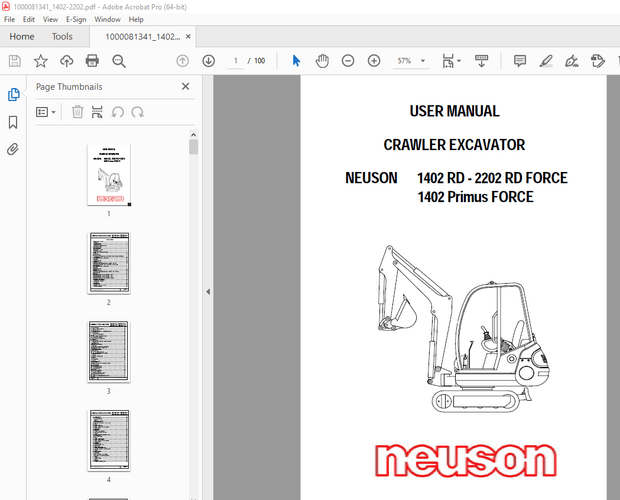Viewport: 620px width, 500px height.
Task: Click scrolling mode read icon
Action: (481, 61)
